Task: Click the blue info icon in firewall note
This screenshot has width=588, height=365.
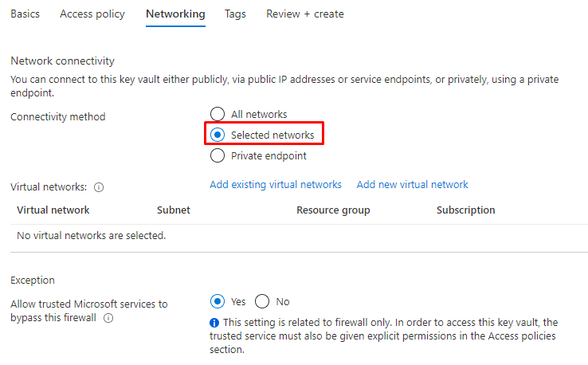Action: pos(214,323)
